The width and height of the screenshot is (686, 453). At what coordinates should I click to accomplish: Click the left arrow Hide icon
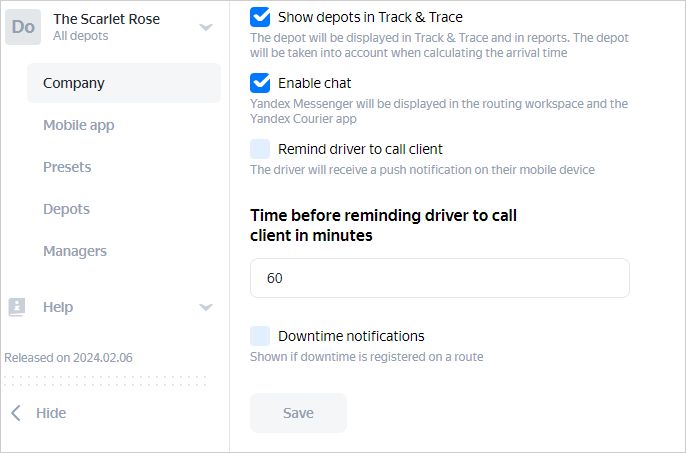pos(16,413)
